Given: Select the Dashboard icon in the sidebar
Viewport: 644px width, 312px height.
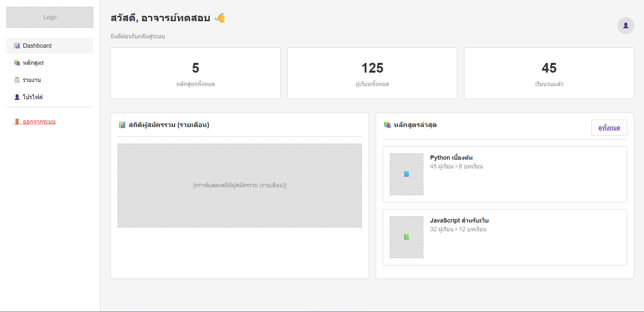Looking at the screenshot, I should tap(16, 45).
